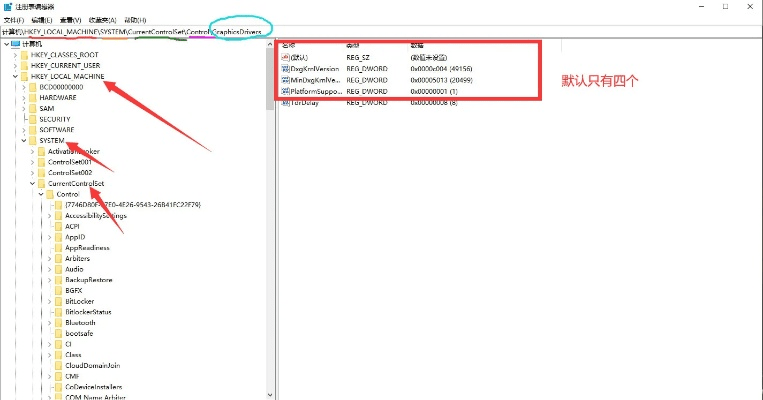763x400 pixels.
Task: Click the 名称 column header
Action: (x=289, y=46)
